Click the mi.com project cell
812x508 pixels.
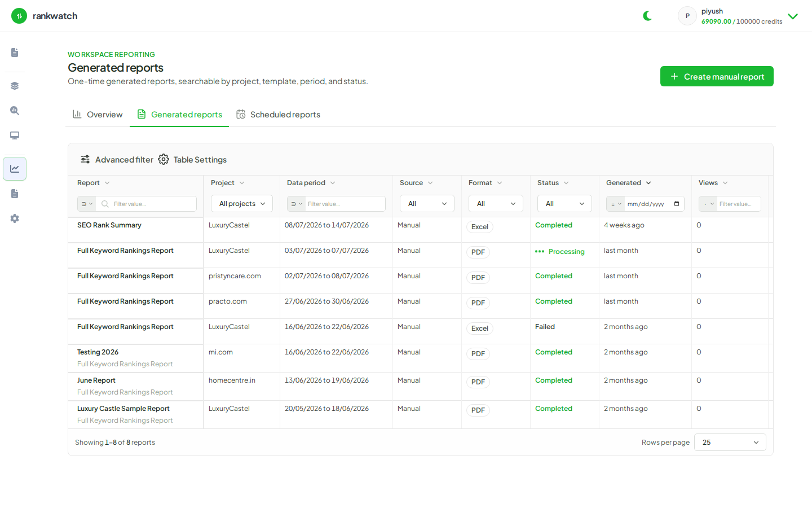click(x=220, y=352)
